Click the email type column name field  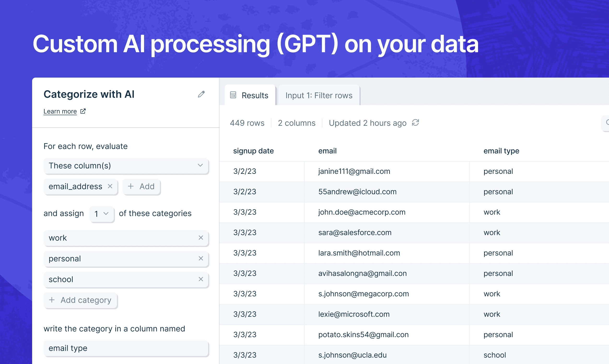coord(126,348)
